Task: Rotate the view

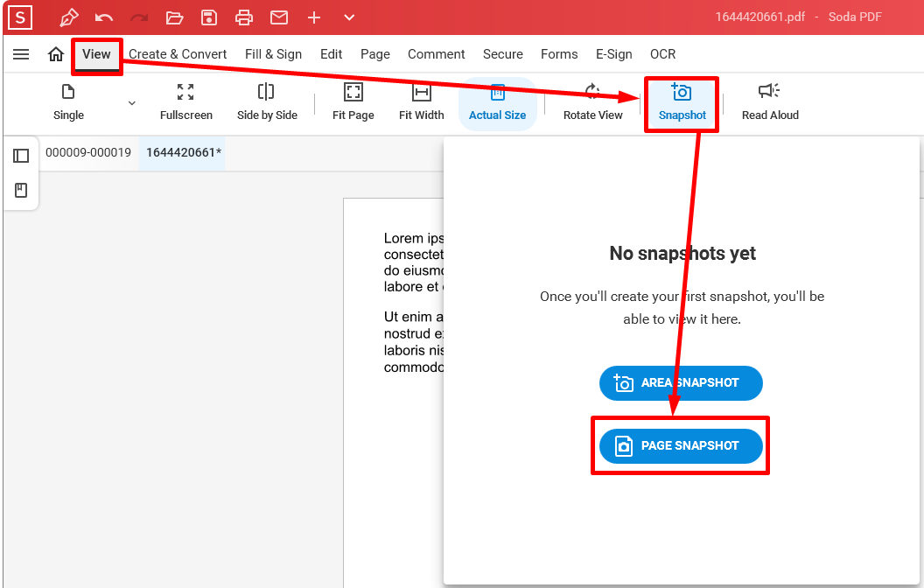Action: pyautogui.click(x=593, y=102)
